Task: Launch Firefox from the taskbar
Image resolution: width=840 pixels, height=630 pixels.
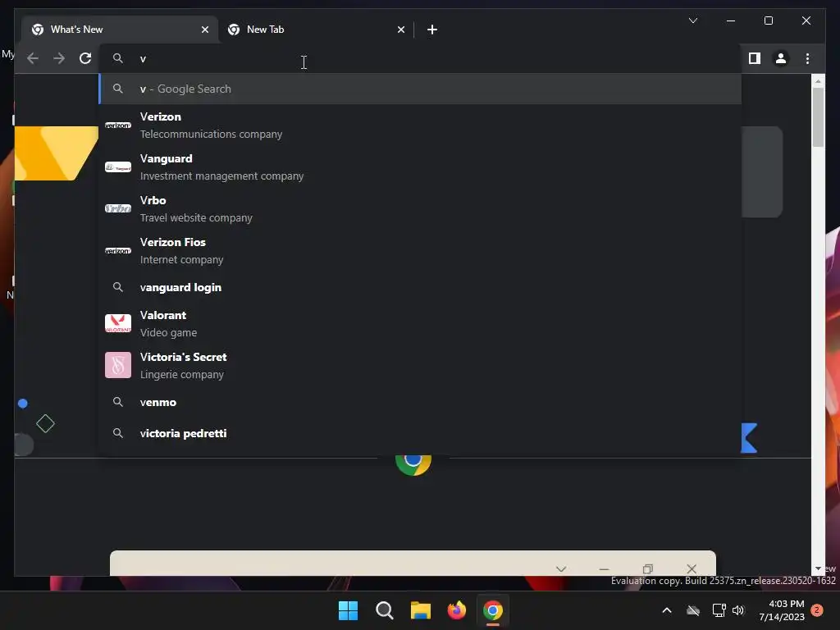Action: (x=456, y=610)
